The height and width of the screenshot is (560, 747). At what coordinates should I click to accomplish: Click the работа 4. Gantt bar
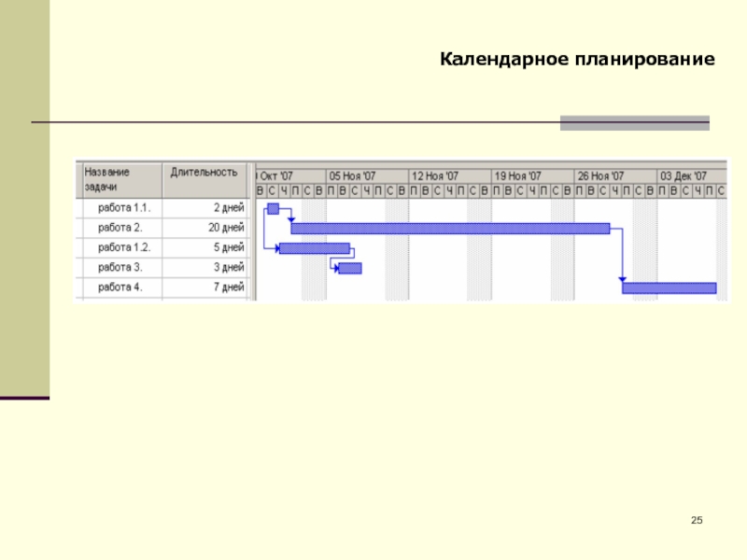tap(669, 287)
